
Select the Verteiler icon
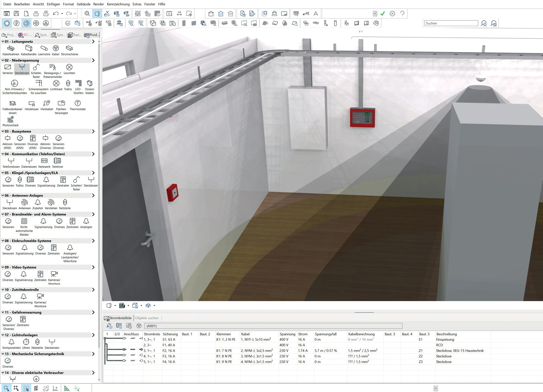(8, 69)
